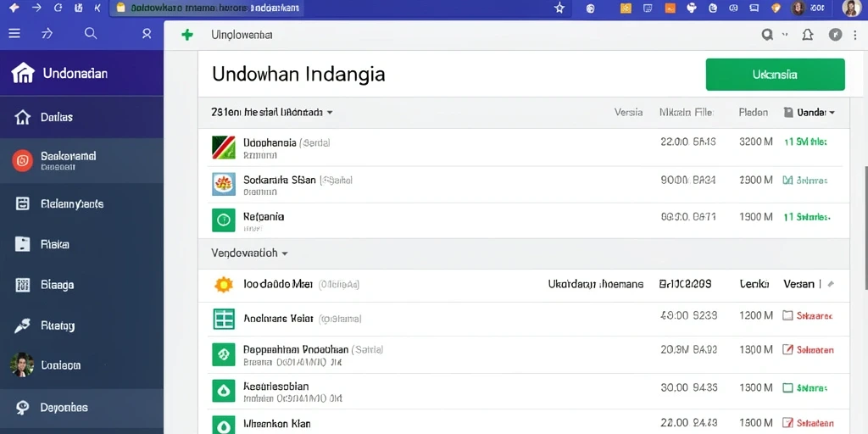Click the green status link in Sokaraita row

tap(805, 180)
